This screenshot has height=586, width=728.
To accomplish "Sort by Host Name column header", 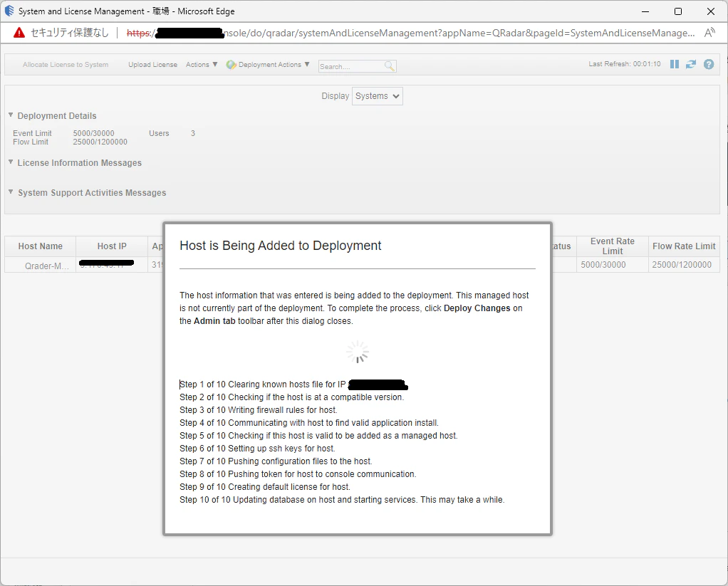I will 41,246.
